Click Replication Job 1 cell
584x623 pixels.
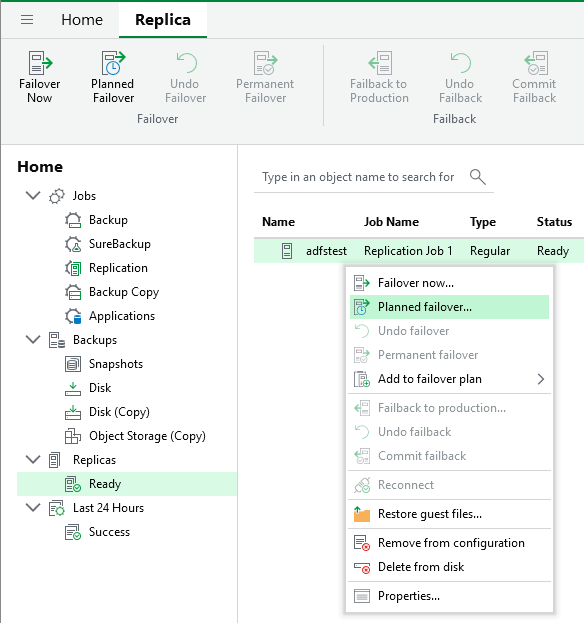408,251
